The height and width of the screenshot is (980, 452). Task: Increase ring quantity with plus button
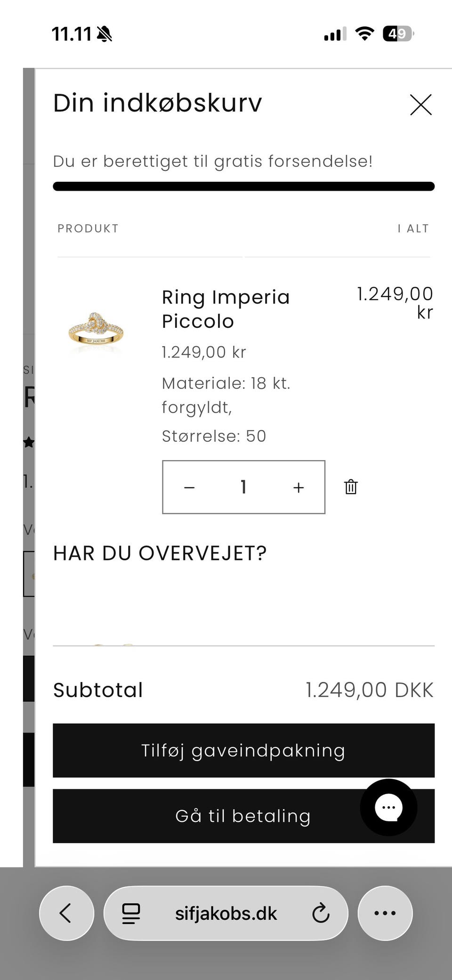click(299, 487)
